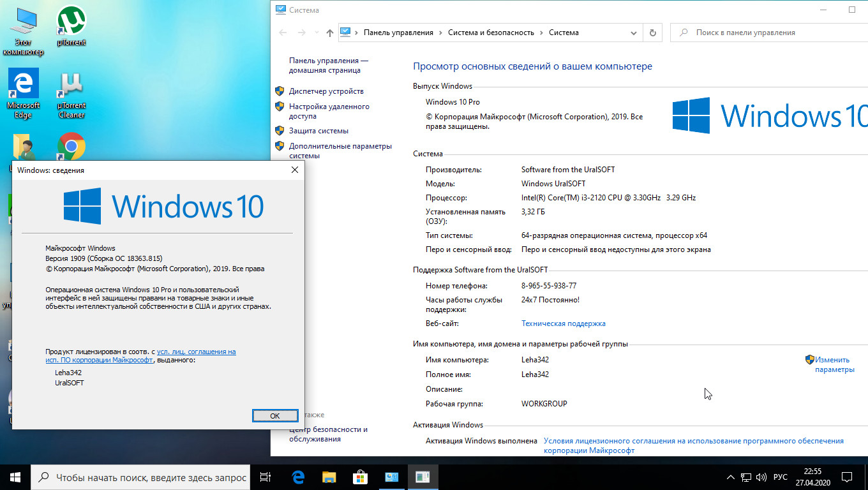Open File Explorer from the taskbar
The height and width of the screenshot is (490, 868).
pyautogui.click(x=329, y=477)
